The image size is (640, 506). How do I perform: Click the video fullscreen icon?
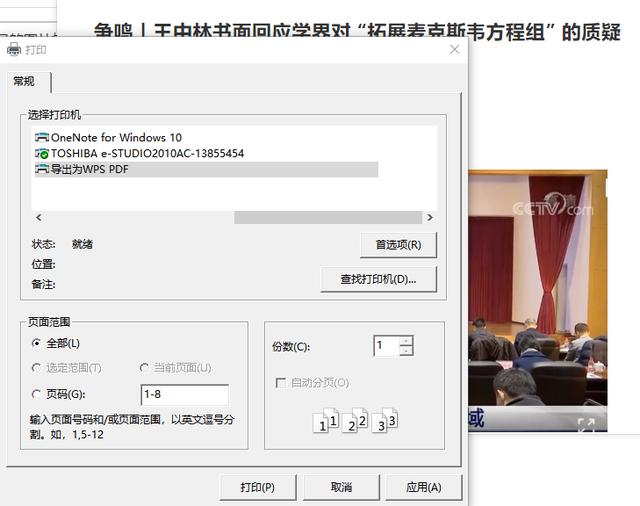tap(586, 425)
